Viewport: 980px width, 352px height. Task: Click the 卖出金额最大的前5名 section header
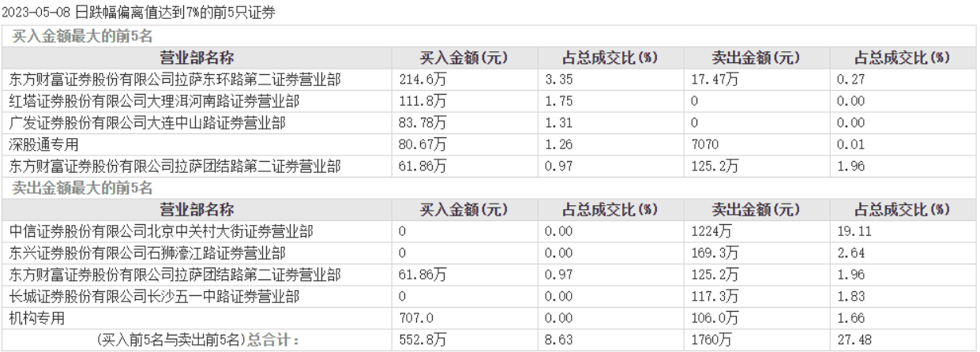click(x=82, y=188)
